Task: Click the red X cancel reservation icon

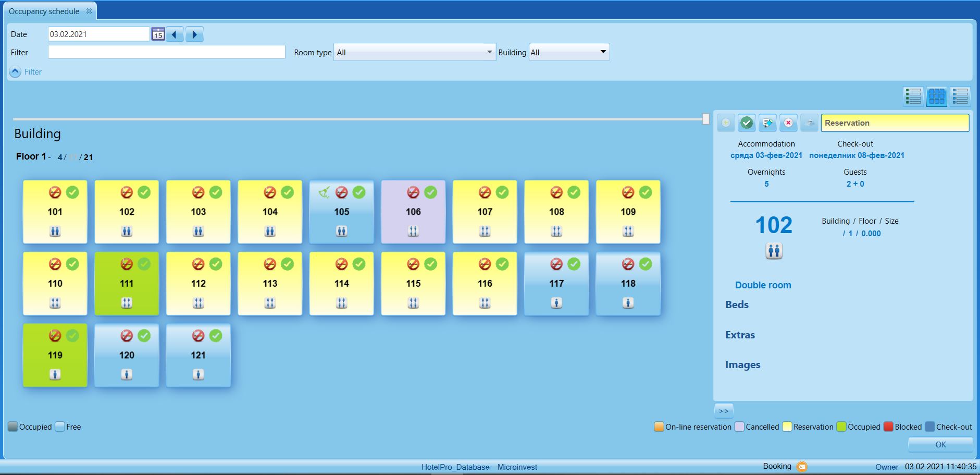Action: pos(788,123)
